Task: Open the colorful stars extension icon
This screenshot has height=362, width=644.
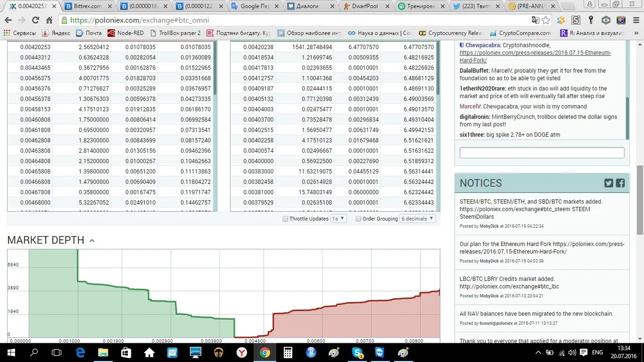Action: click(621, 20)
